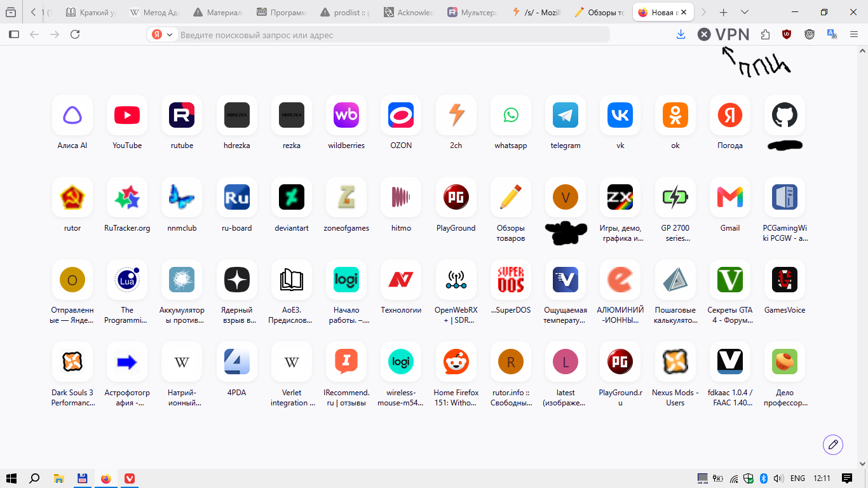This screenshot has width=868, height=488.
Task: Reload the current page
Action: point(75,34)
